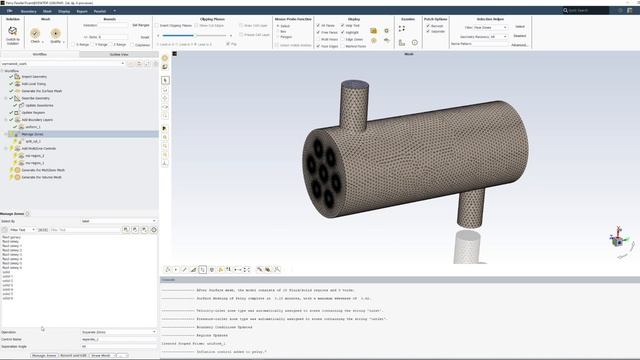Open the mesh Quality tool

(56, 33)
